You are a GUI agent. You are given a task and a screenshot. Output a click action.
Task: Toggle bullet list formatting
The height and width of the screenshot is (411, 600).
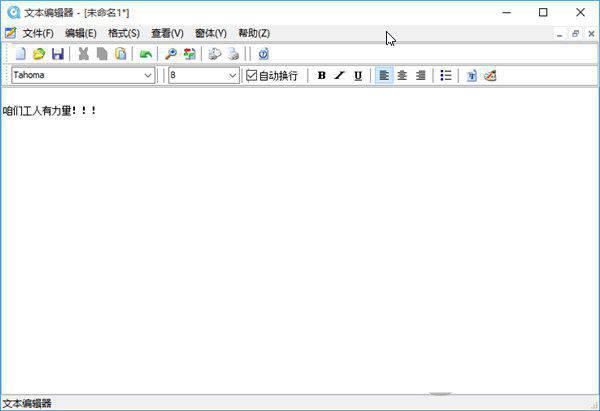coord(446,76)
